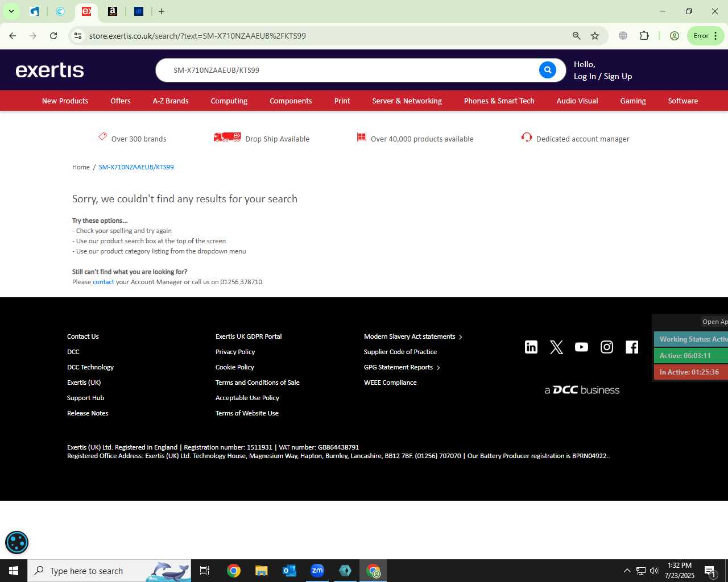The height and width of the screenshot is (582, 728).
Task: Switch to the second browser tab
Action: [60, 11]
